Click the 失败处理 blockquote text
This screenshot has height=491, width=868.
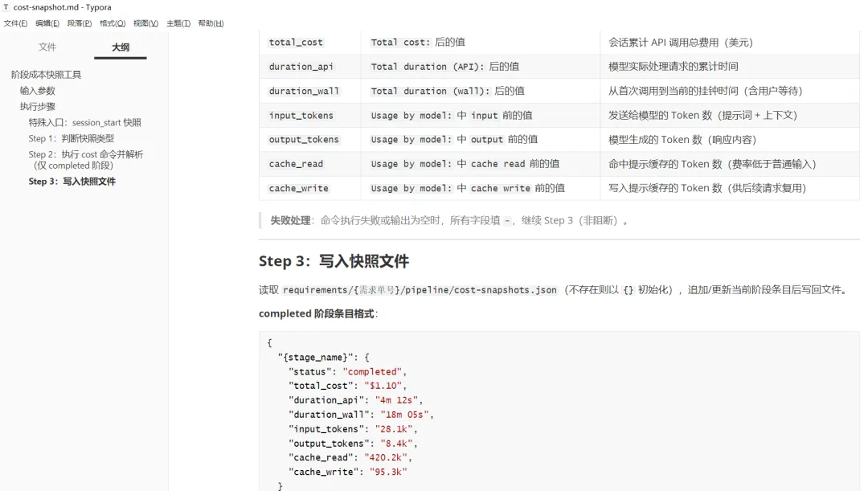tap(449, 220)
